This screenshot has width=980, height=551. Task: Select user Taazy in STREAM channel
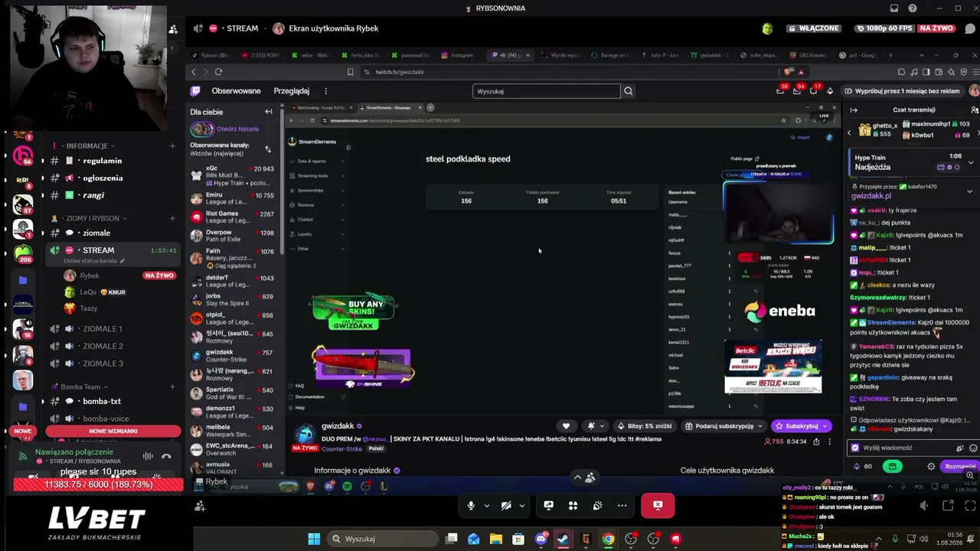coord(88,308)
